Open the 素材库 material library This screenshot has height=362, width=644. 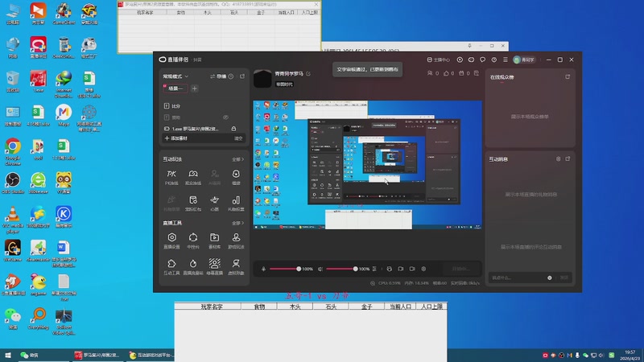(214, 241)
